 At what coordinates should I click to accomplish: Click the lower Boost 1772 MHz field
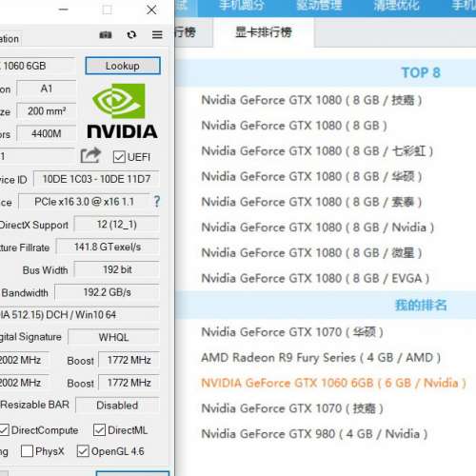pos(129,383)
